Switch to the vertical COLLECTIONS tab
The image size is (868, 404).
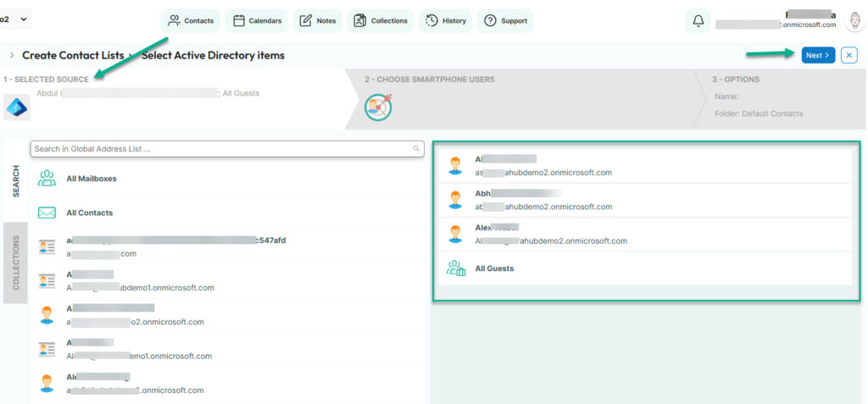(16, 263)
